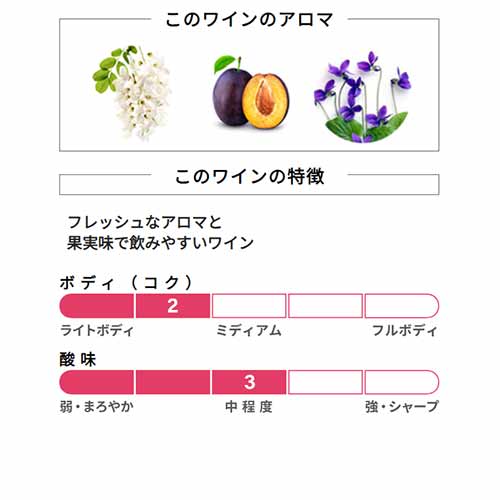The height and width of the screenshot is (500, 500).
Task: Select the fourth segment of body bar
Action: (325, 306)
